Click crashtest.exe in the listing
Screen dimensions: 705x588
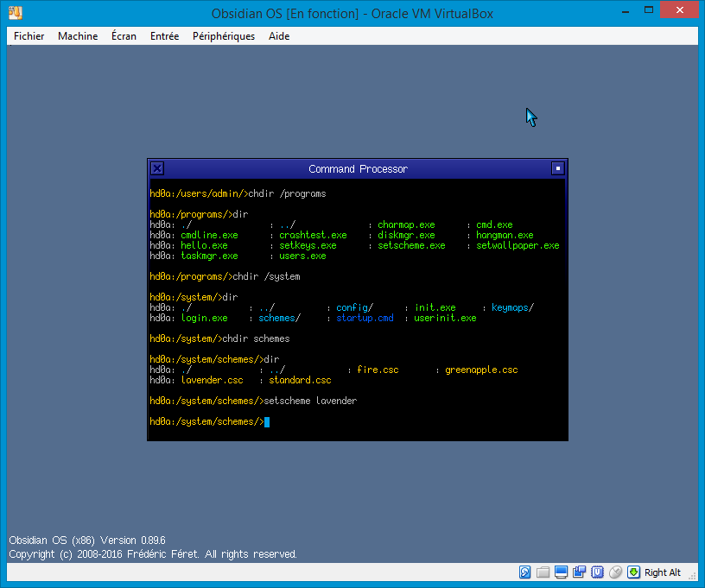[x=313, y=235]
